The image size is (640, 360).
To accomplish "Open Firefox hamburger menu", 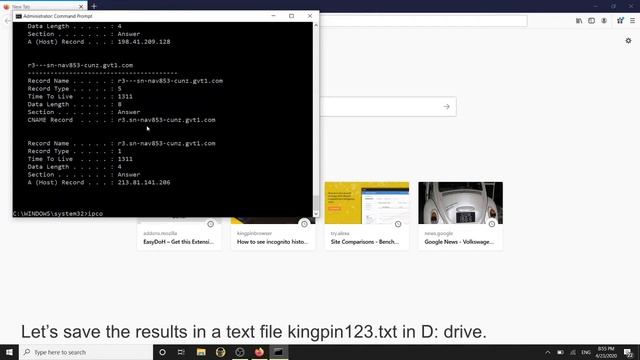I will click(632, 21).
